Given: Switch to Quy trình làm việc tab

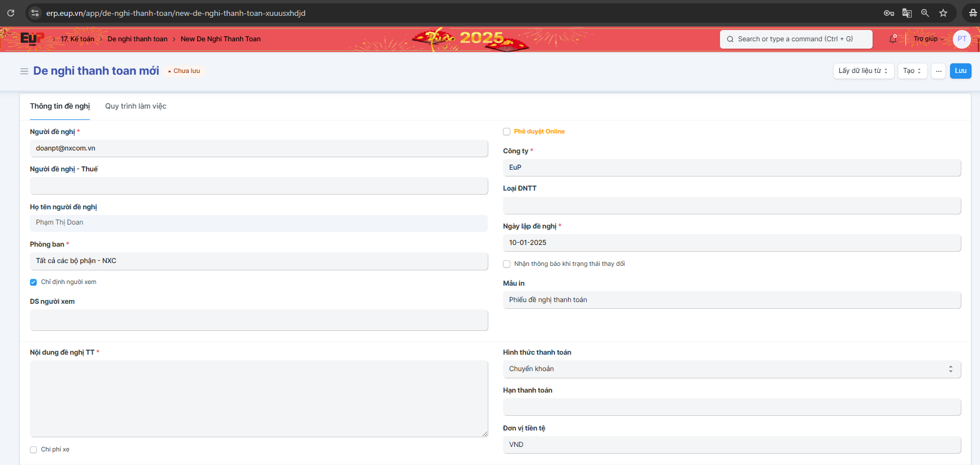Looking at the screenshot, I should [x=136, y=106].
